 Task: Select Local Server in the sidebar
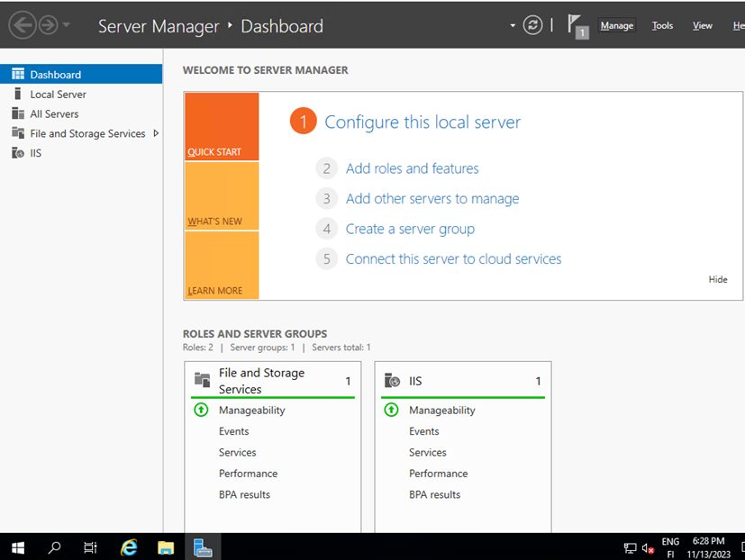pyautogui.click(x=58, y=94)
